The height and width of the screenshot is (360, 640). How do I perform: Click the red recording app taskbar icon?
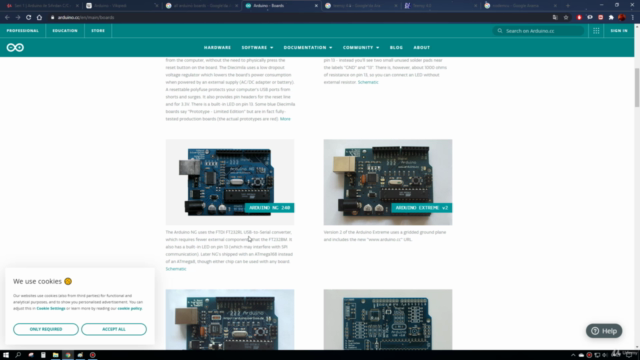pyautogui.click(x=93, y=355)
